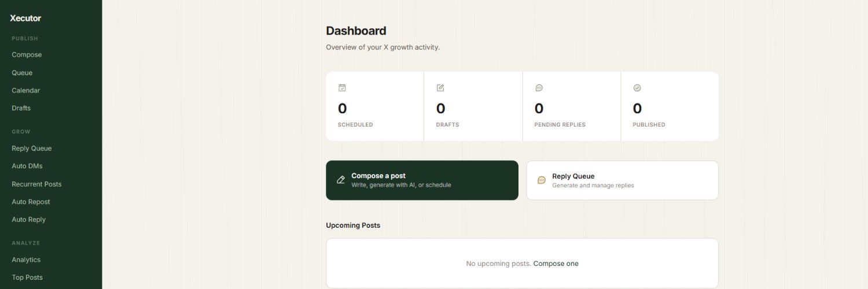Click the speech bubble icon on Reply Queue card
The image size is (868, 289).
coord(542,180)
